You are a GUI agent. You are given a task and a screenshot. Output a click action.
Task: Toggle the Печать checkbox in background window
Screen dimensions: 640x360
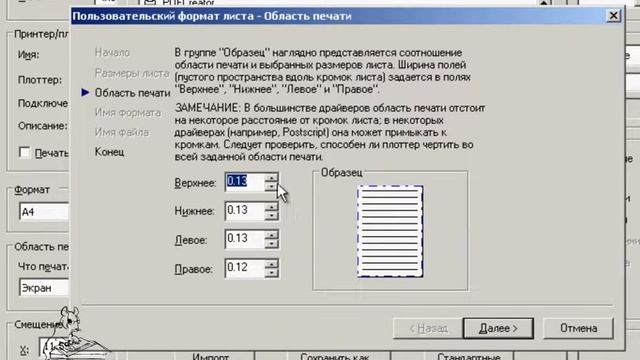(x=24, y=153)
